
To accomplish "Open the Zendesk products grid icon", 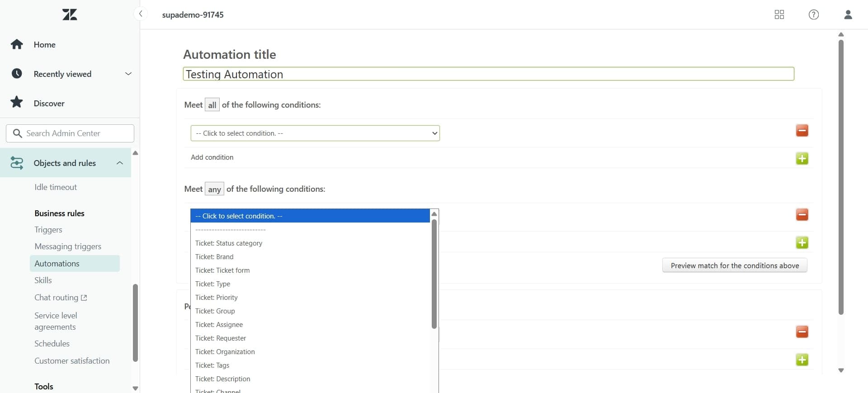I will coord(779,14).
